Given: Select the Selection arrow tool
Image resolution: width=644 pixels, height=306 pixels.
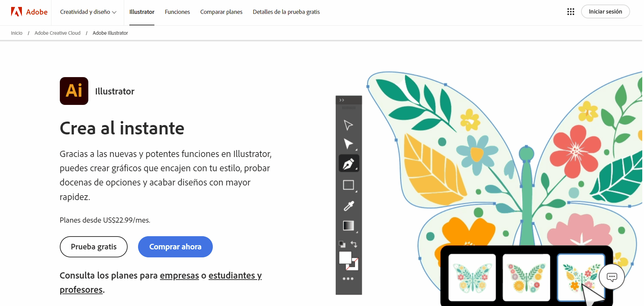Looking at the screenshot, I should tap(348, 125).
